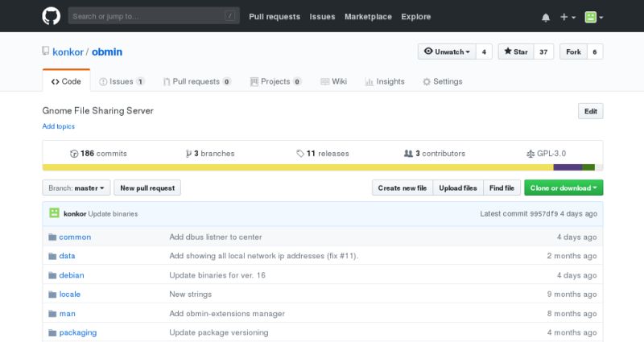
Task: View the 37 stargazers count
Action: click(543, 52)
